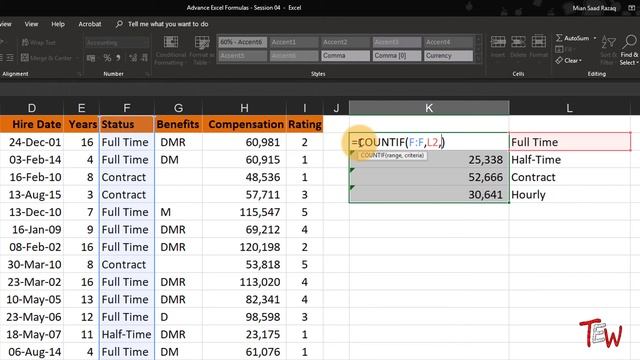Apply the Comma cell style
The image size is (640, 360).
[x=345, y=56]
